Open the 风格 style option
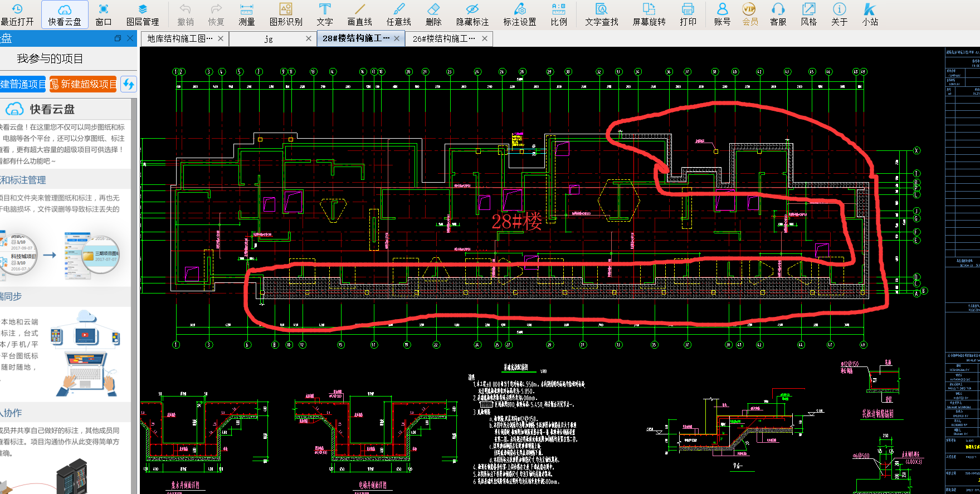Viewport: 980px width, 494px height. [x=809, y=14]
